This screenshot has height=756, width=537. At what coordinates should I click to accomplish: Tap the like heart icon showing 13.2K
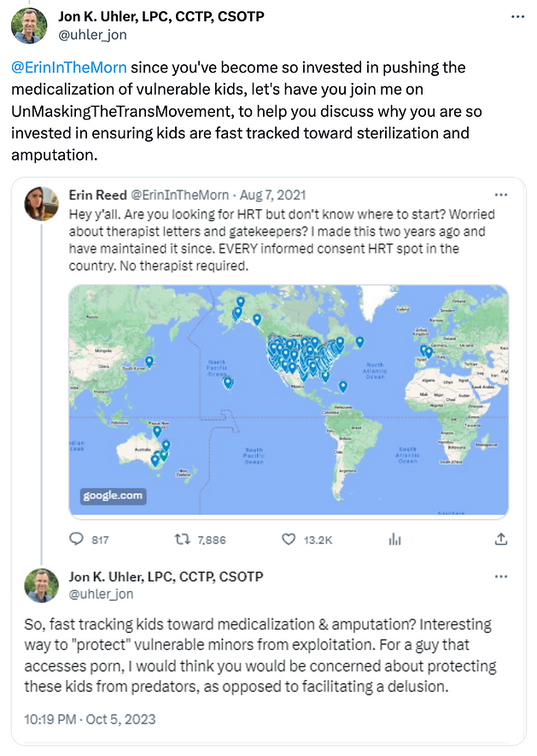pyautogui.click(x=288, y=539)
